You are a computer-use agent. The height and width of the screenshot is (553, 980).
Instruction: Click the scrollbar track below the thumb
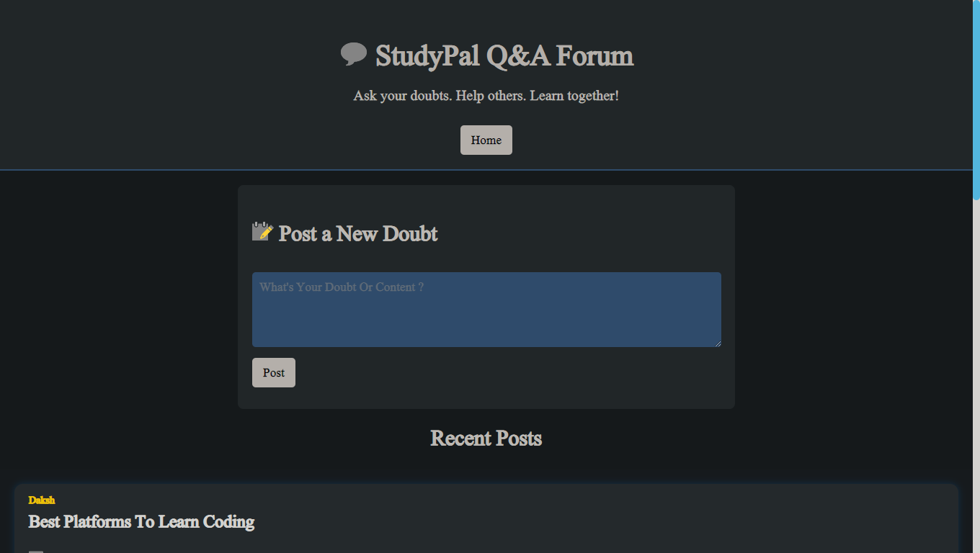pos(976,376)
